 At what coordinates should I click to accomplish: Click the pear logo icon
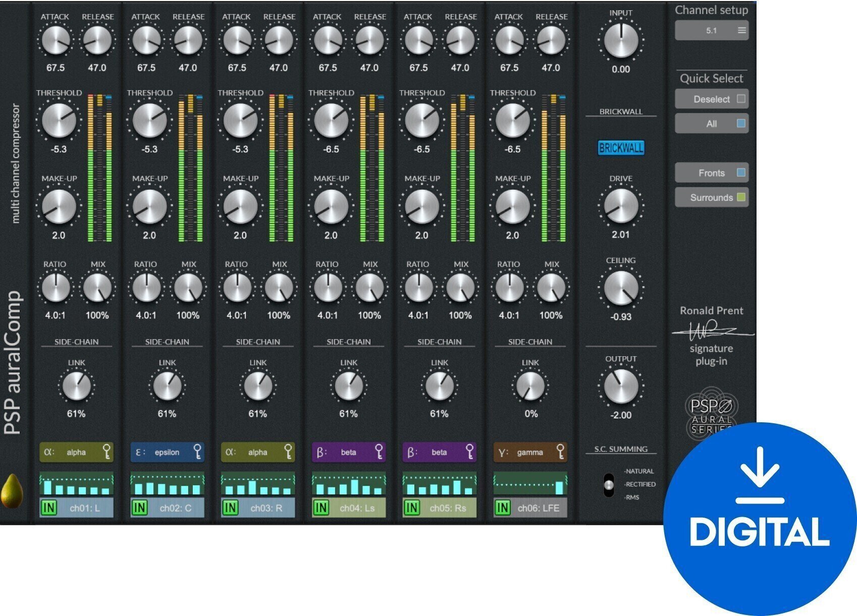11,491
